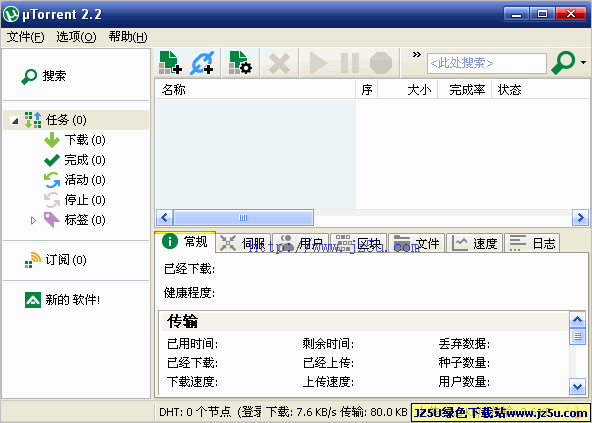
Task: Click the horizontal scrollbar thumb
Action: point(243,218)
